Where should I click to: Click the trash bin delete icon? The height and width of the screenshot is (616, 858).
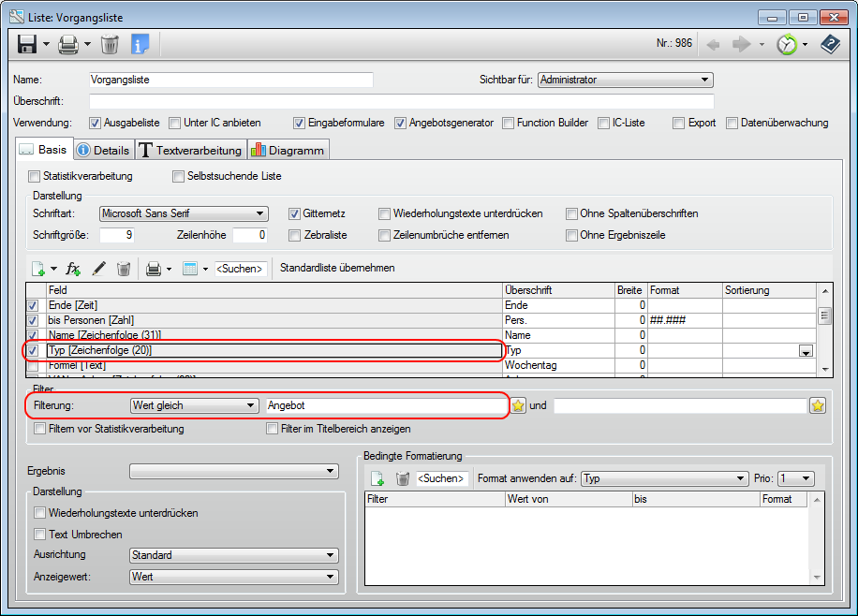tap(110, 44)
